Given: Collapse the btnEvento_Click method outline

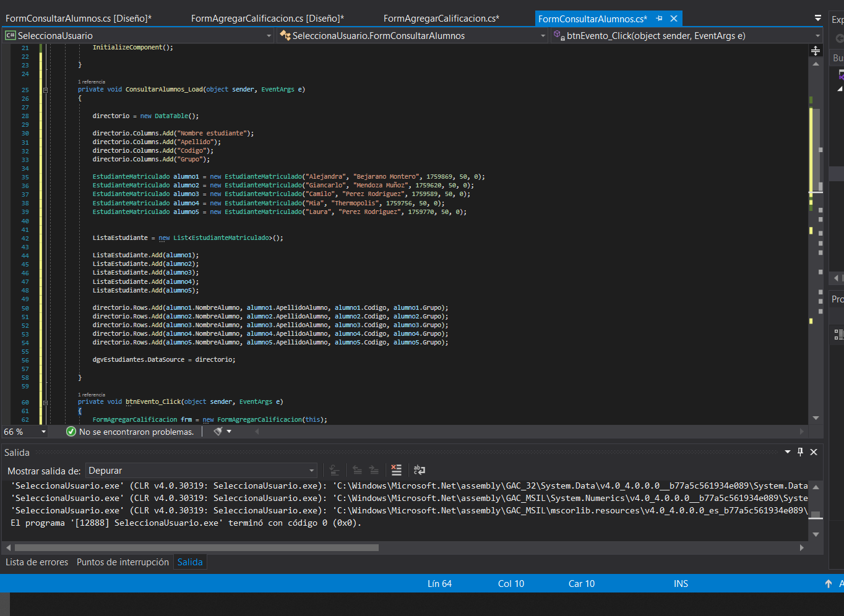Looking at the screenshot, I should coord(45,402).
